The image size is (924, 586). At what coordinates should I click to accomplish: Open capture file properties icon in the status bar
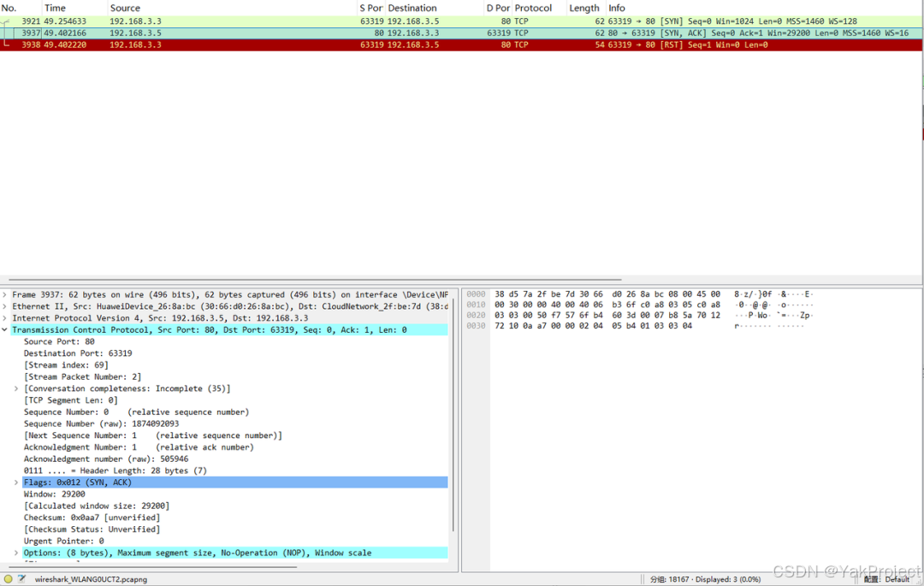21,579
